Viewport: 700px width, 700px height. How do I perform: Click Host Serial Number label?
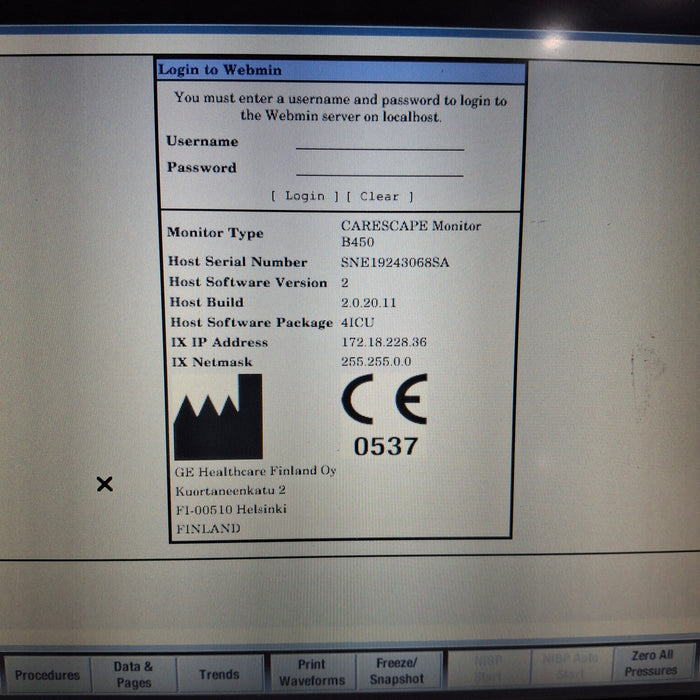238,262
